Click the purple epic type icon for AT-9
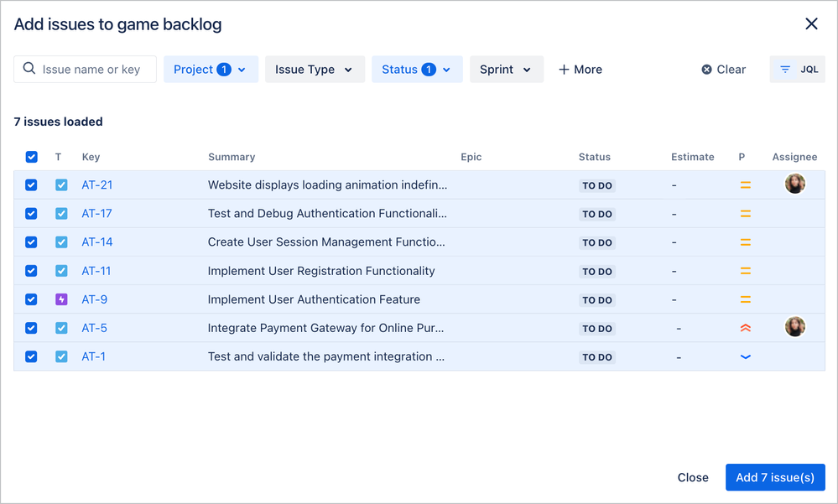The height and width of the screenshot is (504, 838). coord(61,299)
